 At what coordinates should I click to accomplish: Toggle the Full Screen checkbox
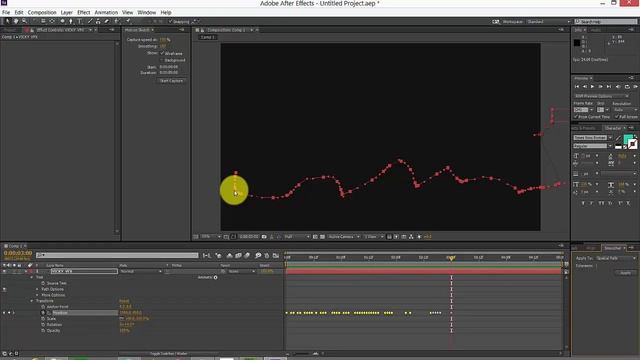click(x=616, y=117)
